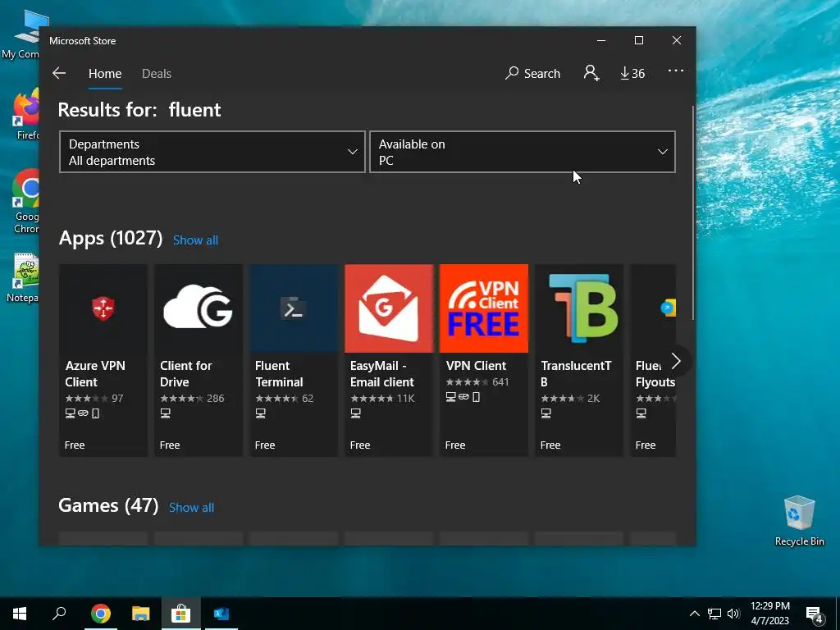840x630 pixels.
Task: Open the Fluent Terminal app icon
Action: tap(294, 308)
